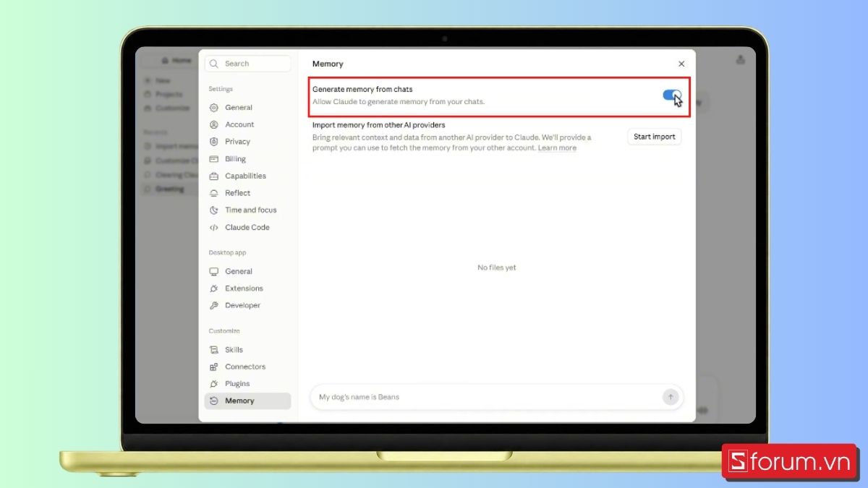Open Time and focus settings
This screenshot has width=868, height=488.
tap(247, 210)
